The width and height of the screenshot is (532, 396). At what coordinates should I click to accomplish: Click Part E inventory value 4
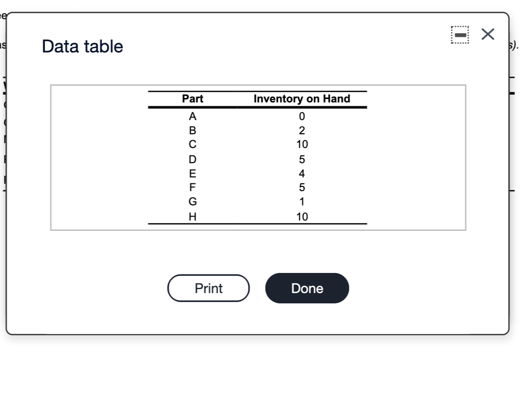[301, 173]
